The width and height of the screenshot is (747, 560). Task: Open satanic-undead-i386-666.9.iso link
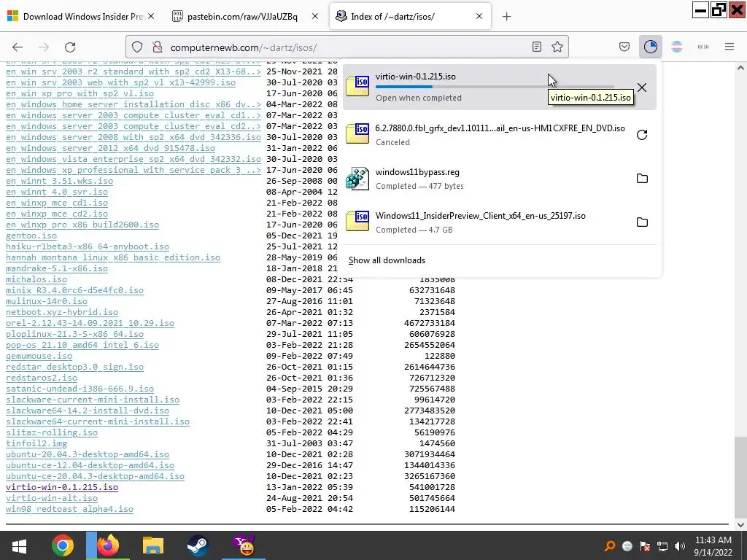pyautogui.click(x=80, y=389)
